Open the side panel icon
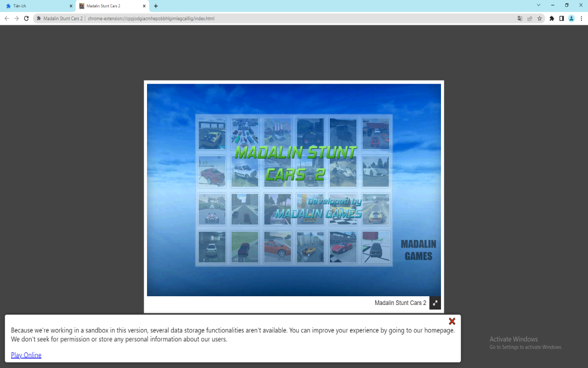 (x=561, y=18)
